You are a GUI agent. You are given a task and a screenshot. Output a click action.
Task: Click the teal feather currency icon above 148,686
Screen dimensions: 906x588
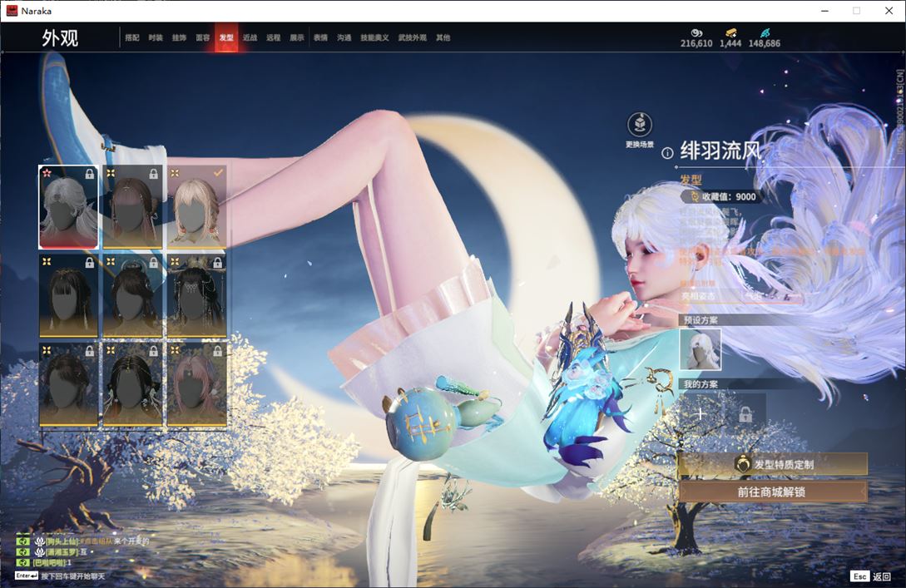point(765,33)
